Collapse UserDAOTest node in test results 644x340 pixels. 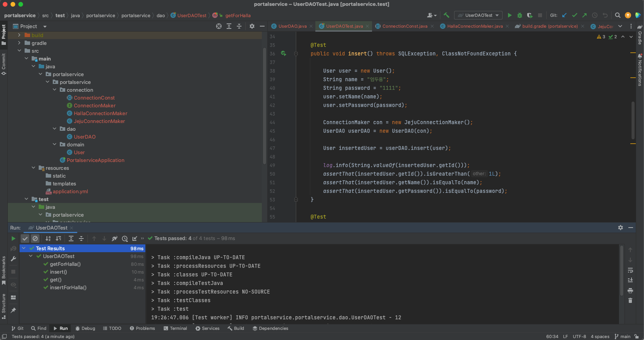pos(31,256)
